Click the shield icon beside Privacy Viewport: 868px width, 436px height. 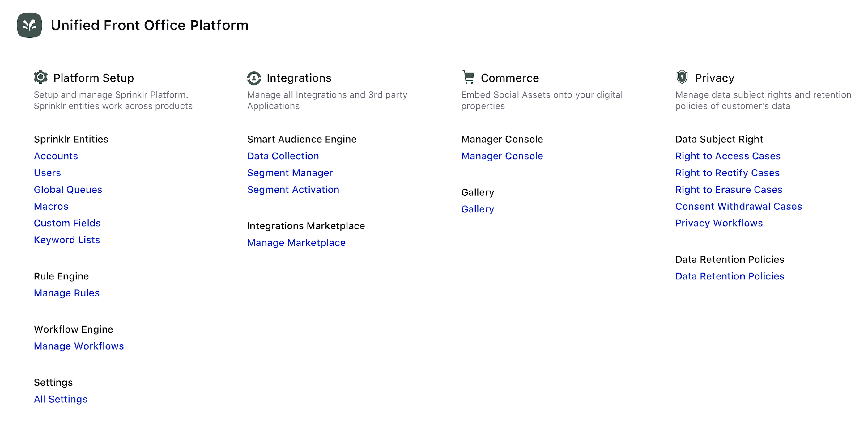pyautogui.click(x=682, y=77)
